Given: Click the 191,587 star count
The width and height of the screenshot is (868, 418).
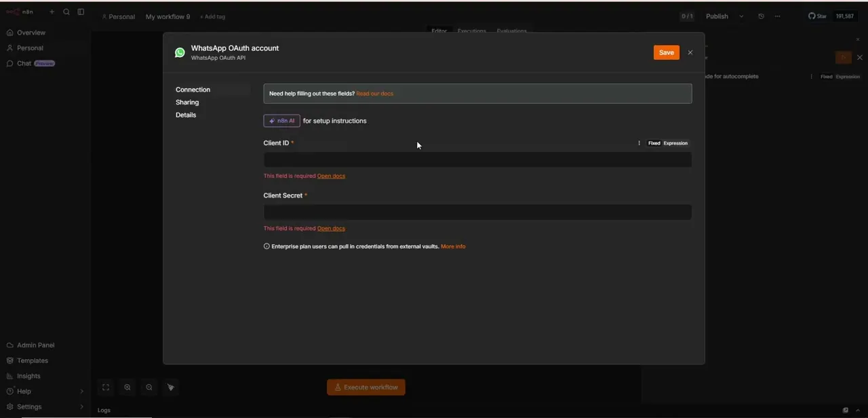Looking at the screenshot, I should click(x=845, y=16).
